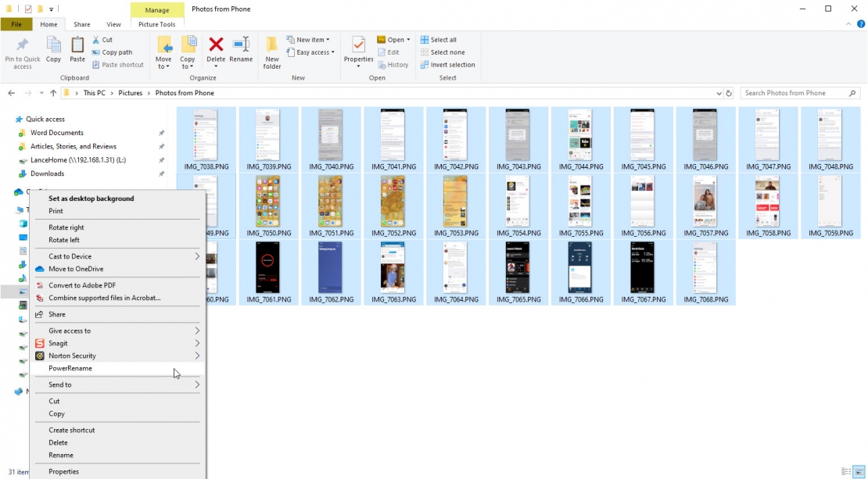Click Pictures in the address breadcrumb
The height and width of the screenshot is (479, 868).
pos(131,93)
